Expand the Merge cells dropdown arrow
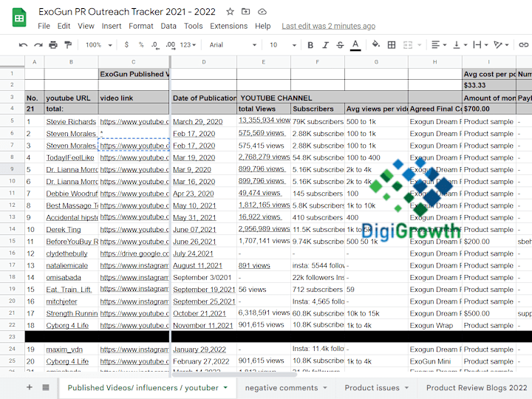532x399 pixels. coord(420,45)
